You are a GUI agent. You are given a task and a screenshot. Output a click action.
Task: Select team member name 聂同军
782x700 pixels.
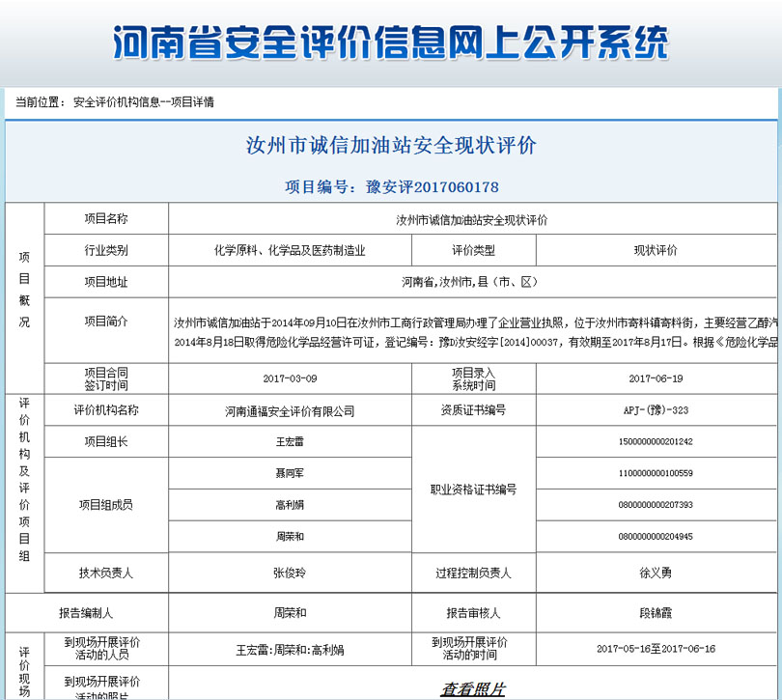290,473
